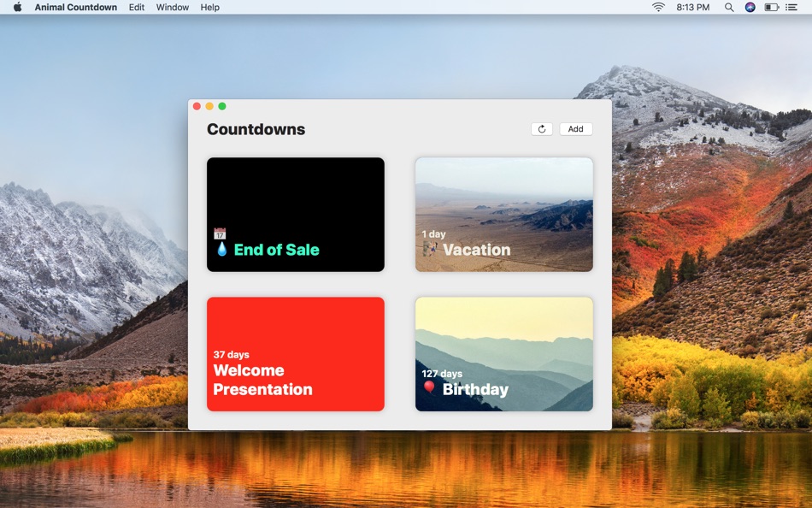Click the '1 day' label on Vacation
Image resolution: width=812 pixels, height=508 pixels.
coord(433,234)
